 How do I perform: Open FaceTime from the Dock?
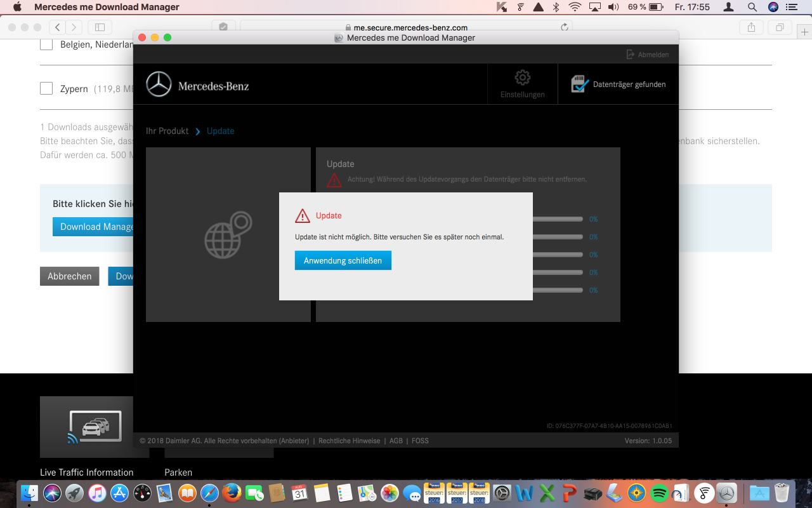coord(254,493)
